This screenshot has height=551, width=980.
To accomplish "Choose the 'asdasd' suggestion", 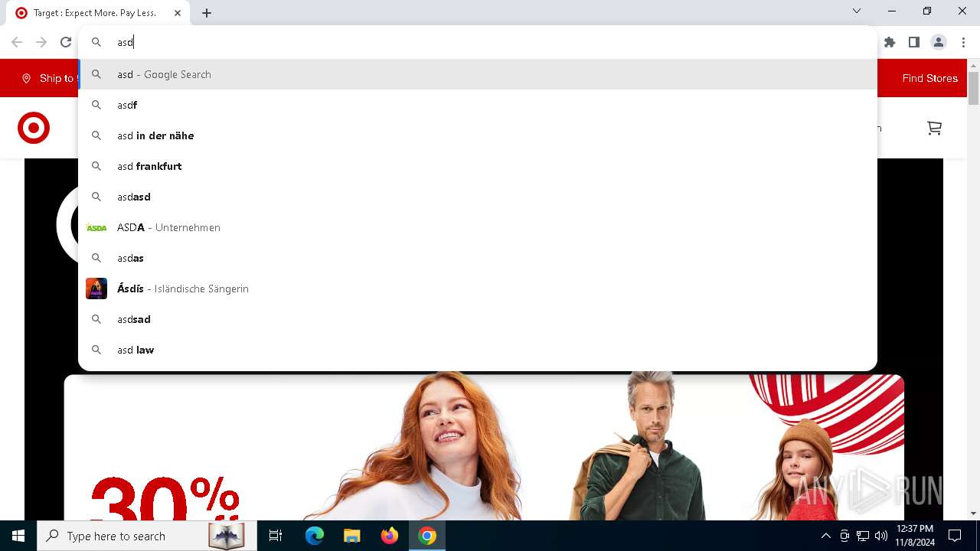I will tap(478, 197).
